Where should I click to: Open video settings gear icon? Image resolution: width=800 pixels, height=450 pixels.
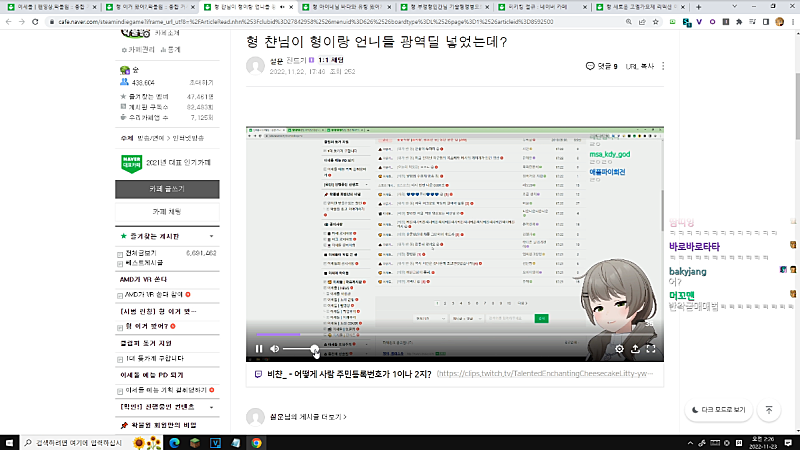point(619,349)
